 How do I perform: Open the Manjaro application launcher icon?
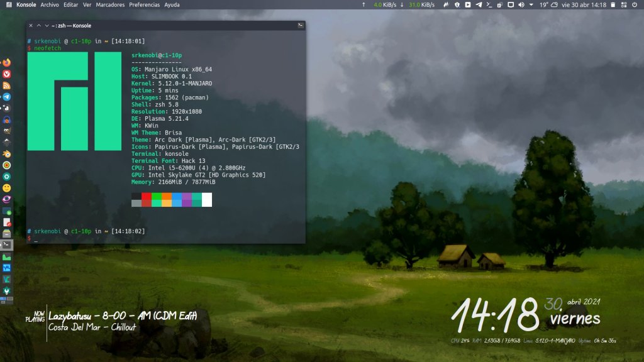pyautogui.click(x=8, y=4)
